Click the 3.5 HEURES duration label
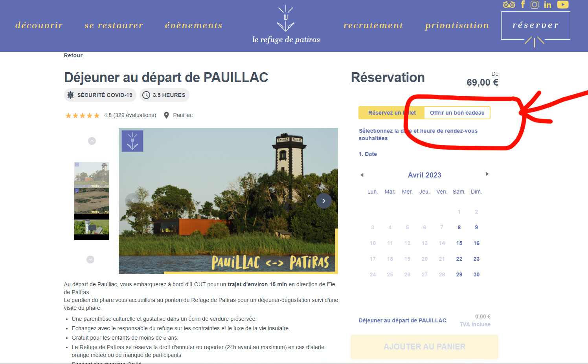Image resolution: width=588 pixels, height=364 pixels. click(169, 95)
